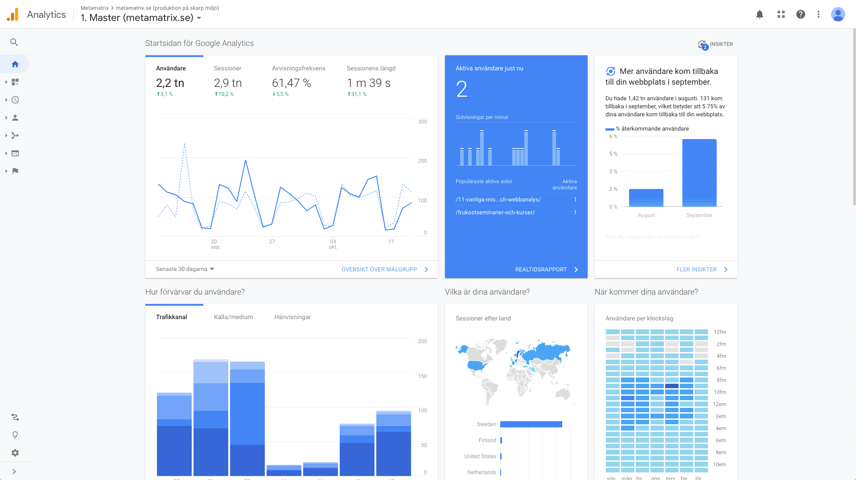The height and width of the screenshot is (480, 856).
Task: Open Admin settings gear icon
Action: pyautogui.click(x=15, y=453)
